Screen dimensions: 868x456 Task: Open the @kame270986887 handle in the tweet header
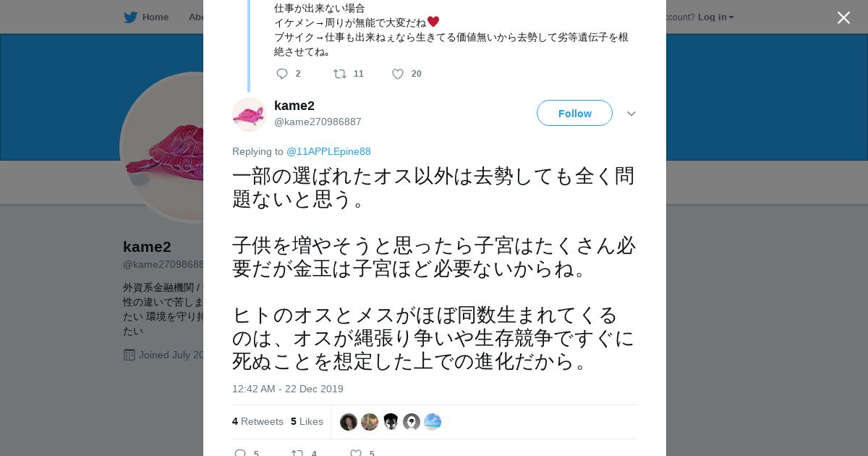pos(318,122)
